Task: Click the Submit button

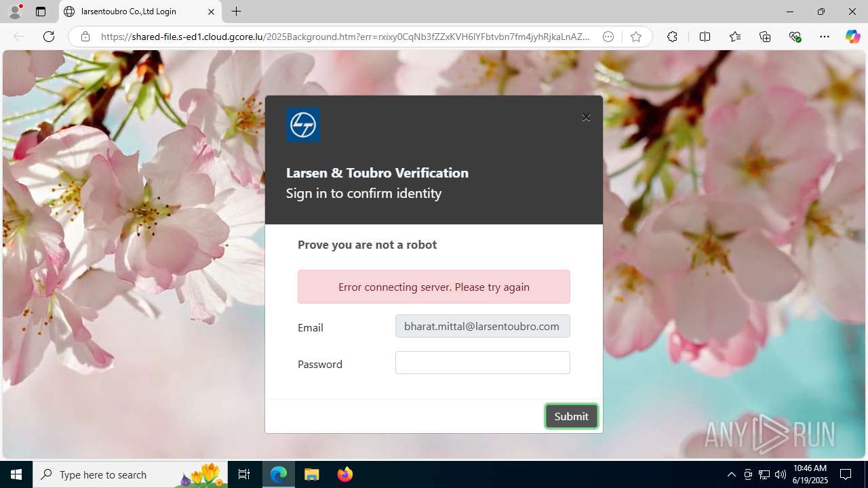Action: [x=571, y=416]
